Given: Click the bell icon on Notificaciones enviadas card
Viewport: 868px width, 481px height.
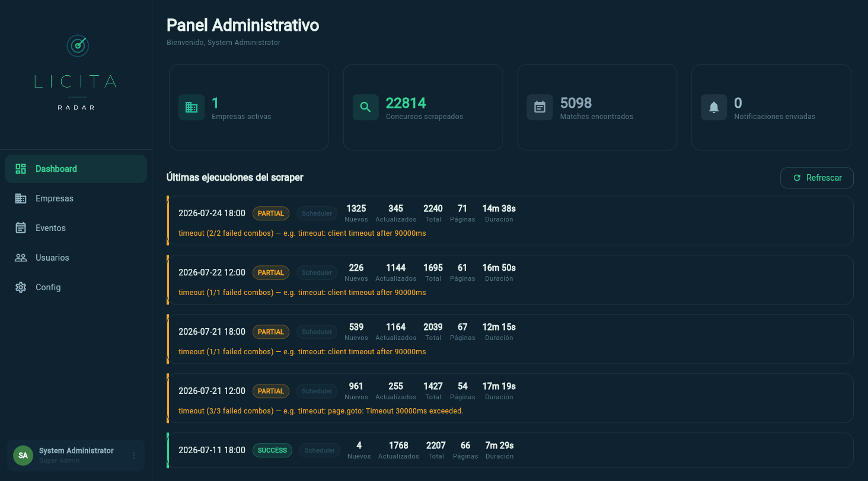Looking at the screenshot, I should (x=714, y=107).
